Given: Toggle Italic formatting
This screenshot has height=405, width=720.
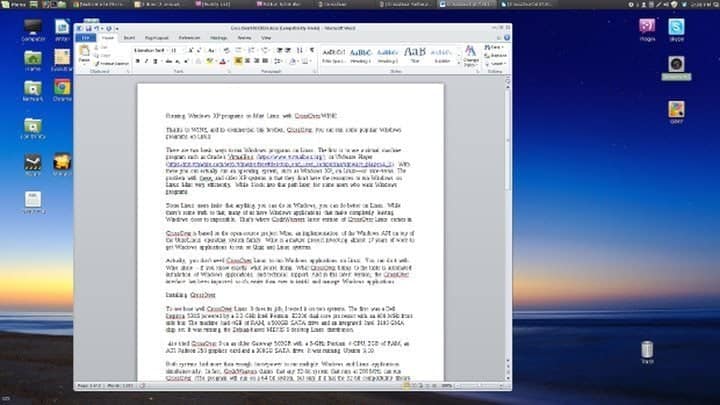Looking at the screenshot, I should [146, 61].
